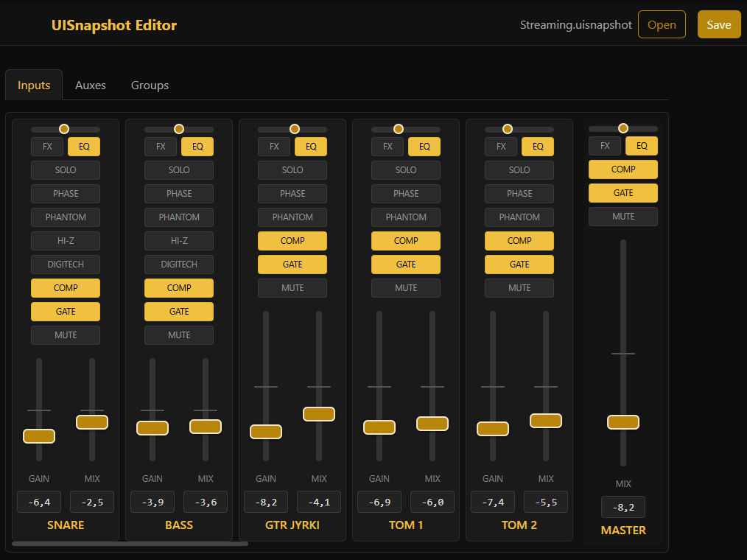Flip PHASE on the GTR JYRKI channel
The width and height of the screenshot is (747, 560).
coord(292,194)
